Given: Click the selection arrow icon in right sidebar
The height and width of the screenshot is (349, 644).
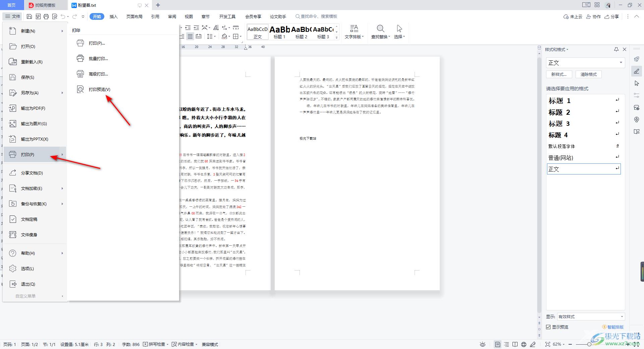Looking at the screenshot, I should 637,83.
